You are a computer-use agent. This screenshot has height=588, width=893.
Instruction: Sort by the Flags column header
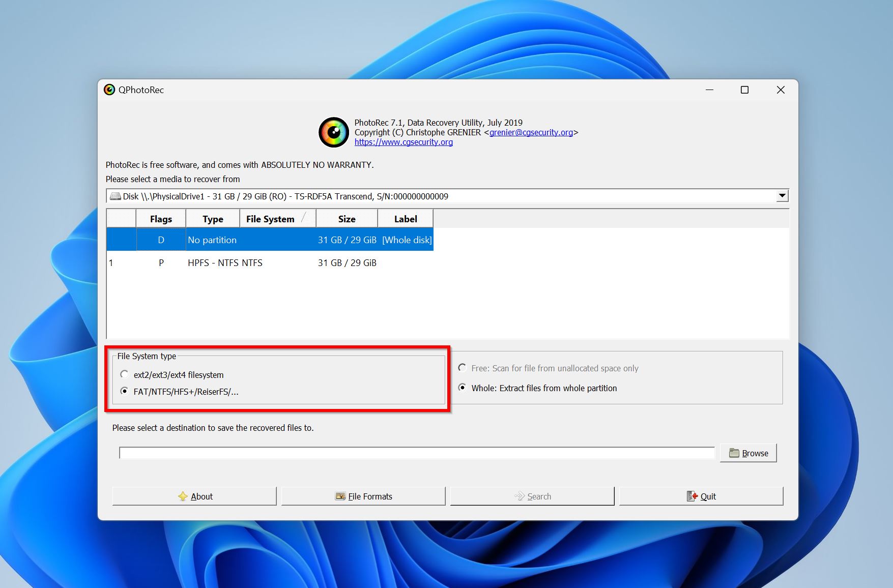point(161,219)
